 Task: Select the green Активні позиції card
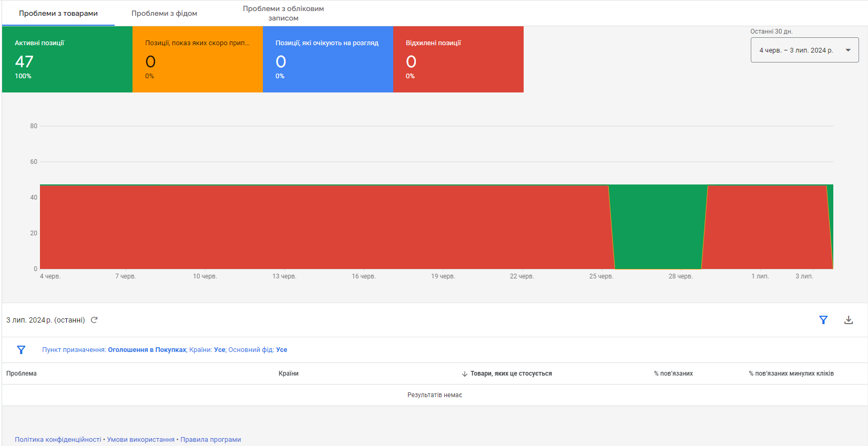tap(67, 59)
